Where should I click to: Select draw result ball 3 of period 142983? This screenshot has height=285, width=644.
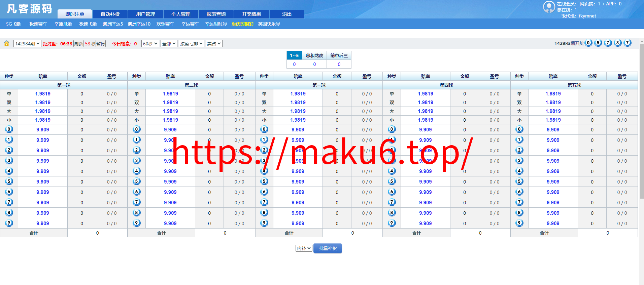click(618, 43)
